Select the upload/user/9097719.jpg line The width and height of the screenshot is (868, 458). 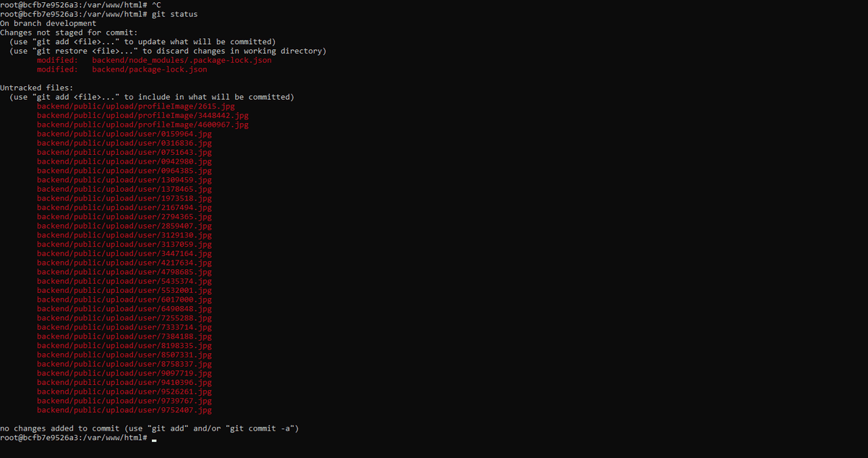pyautogui.click(x=124, y=373)
